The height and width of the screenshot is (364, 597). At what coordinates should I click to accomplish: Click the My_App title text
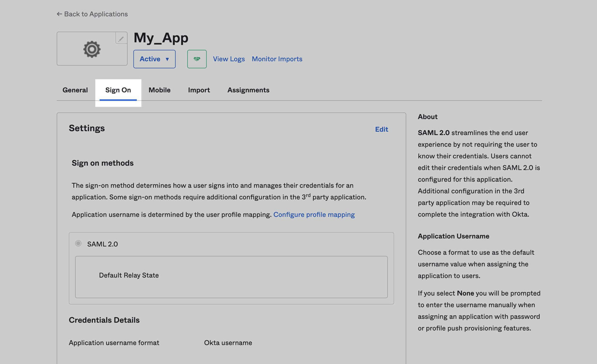[x=161, y=38]
